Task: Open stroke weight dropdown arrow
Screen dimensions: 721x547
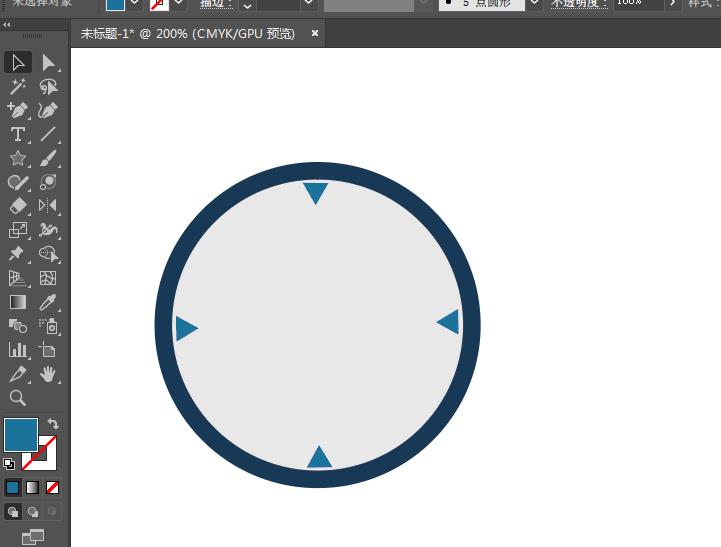Action: [x=309, y=4]
